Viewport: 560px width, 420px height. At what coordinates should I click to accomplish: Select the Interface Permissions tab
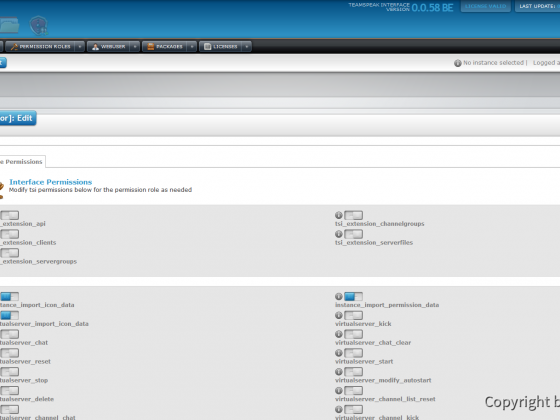[x=22, y=161]
